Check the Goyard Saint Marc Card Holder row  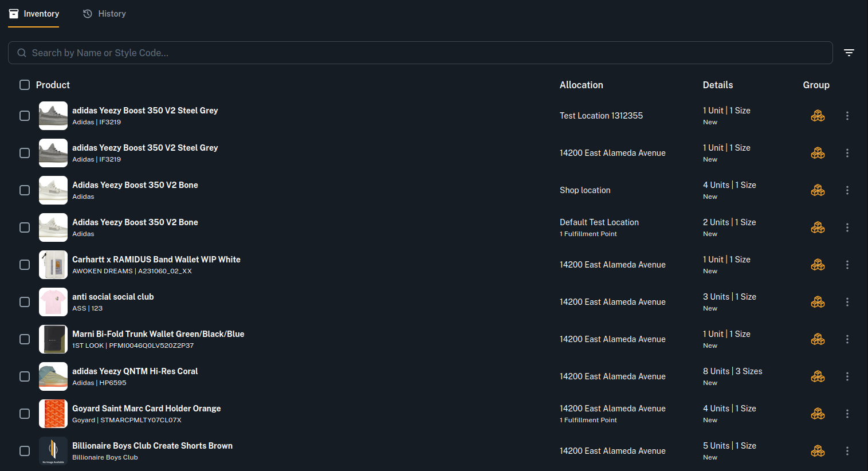pos(25,414)
